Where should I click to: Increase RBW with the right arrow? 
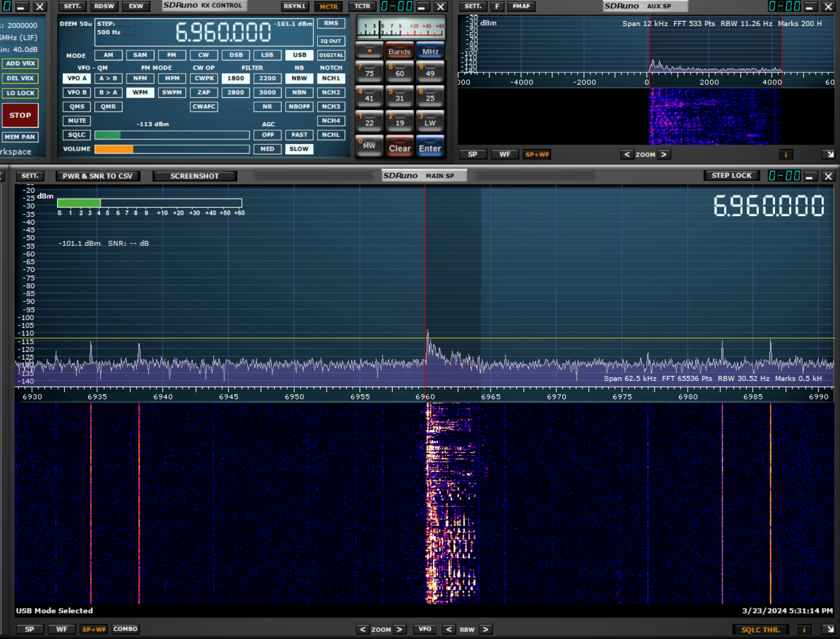click(x=486, y=629)
